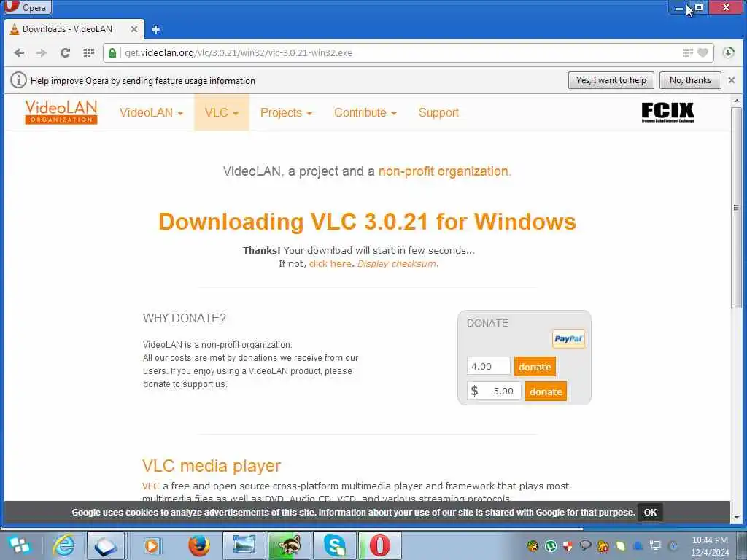Dismiss the usage information bar with X
The height and width of the screenshot is (560, 747).
point(732,80)
